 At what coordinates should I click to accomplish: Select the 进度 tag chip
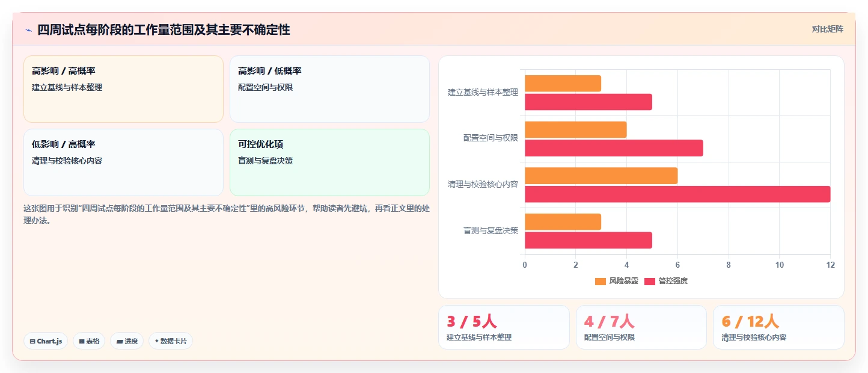[127, 341]
